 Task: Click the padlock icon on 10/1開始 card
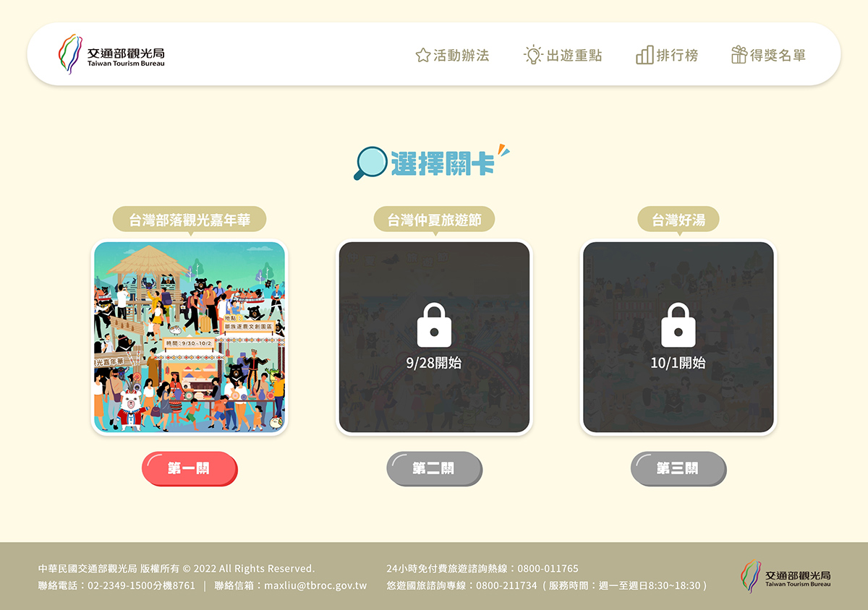pyautogui.click(x=678, y=325)
